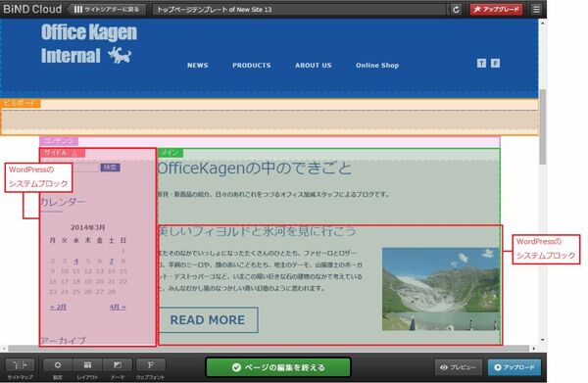Screen dimensions: 588x383
Task: Click the heading OfficeKagenの中のできごと
Action: tap(255, 168)
